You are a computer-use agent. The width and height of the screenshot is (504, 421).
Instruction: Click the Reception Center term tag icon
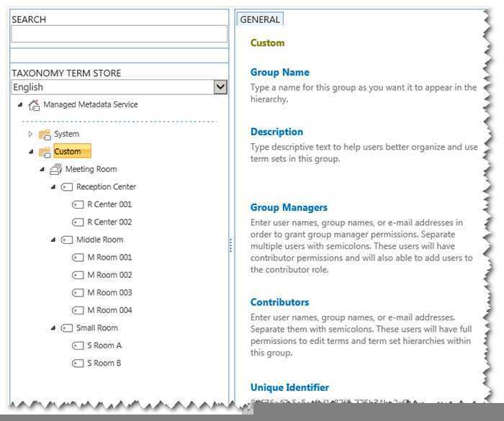point(66,186)
